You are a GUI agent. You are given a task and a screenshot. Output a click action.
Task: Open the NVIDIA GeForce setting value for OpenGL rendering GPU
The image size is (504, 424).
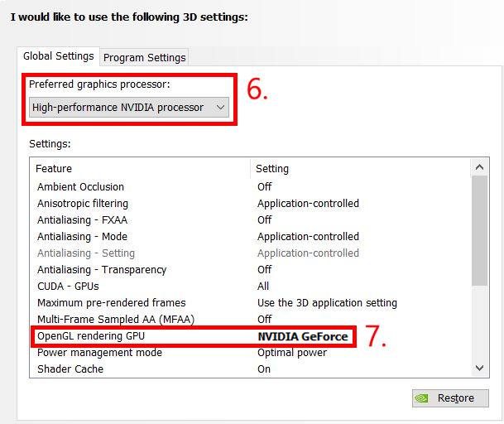[303, 336]
